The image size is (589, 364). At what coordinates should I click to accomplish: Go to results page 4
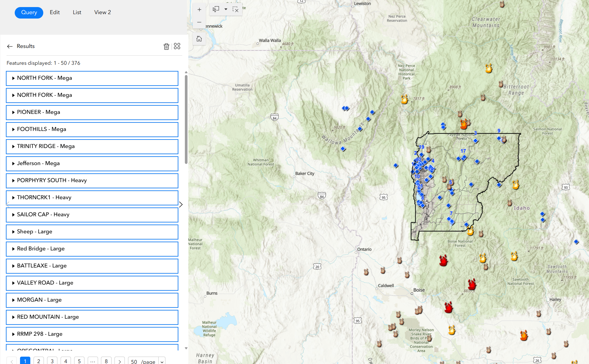[66, 361]
